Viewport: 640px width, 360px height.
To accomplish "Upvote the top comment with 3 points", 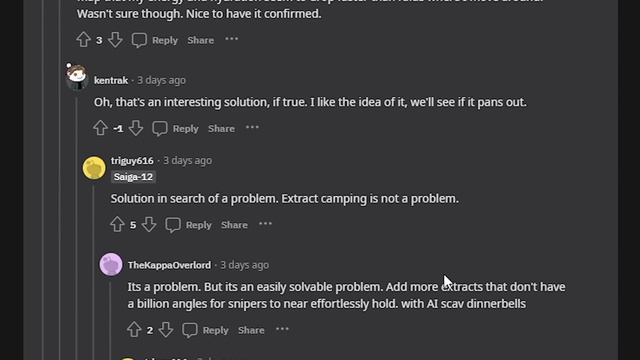I will tap(83, 40).
